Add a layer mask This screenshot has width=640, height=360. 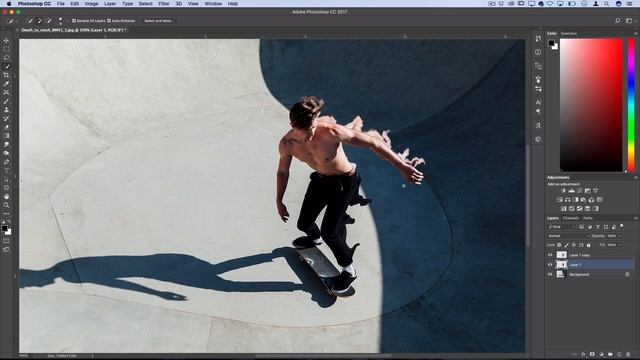click(592, 355)
